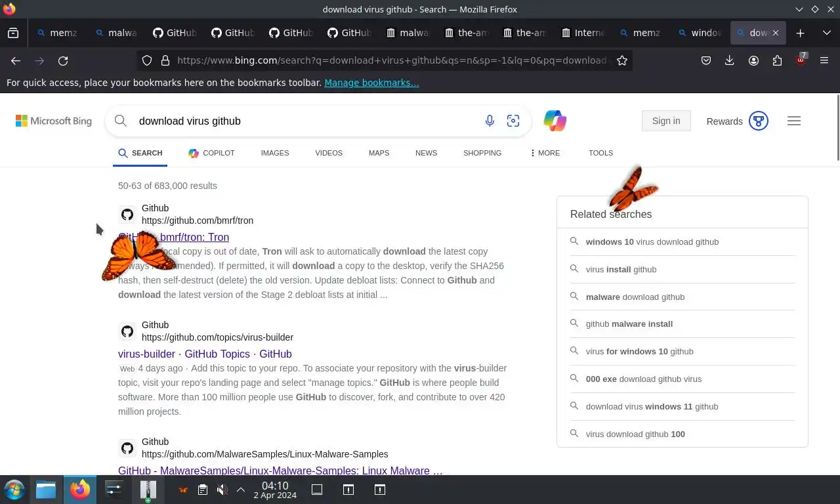The width and height of the screenshot is (840, 504).
Task: Switch to the Interne browser tab
Action: click(583, 33)
